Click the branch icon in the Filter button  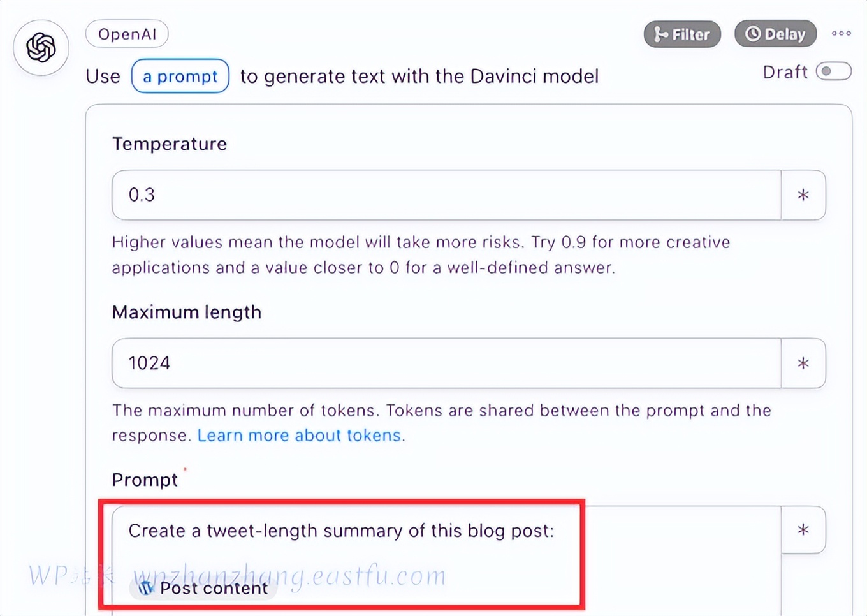[660, 34]
